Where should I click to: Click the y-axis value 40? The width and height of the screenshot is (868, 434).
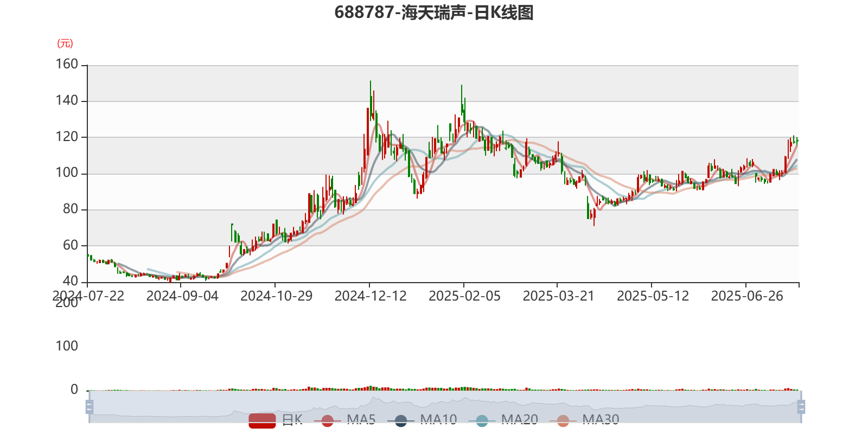coord(71,281)
